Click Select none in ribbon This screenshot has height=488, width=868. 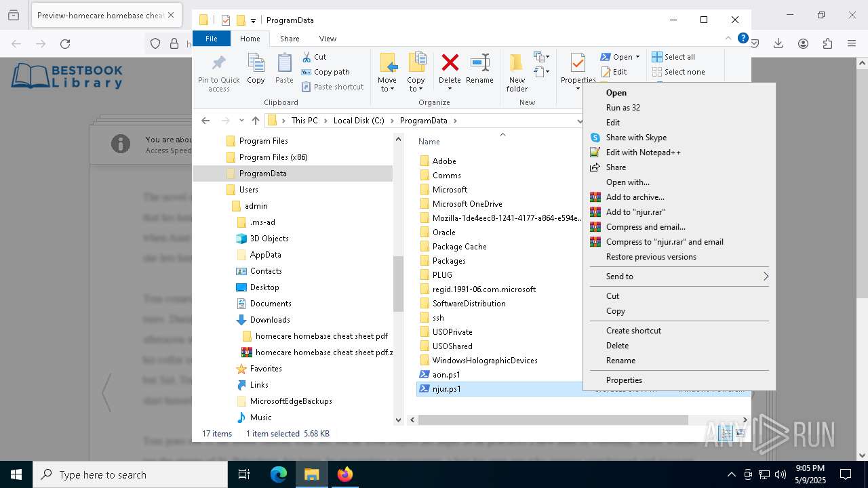coord(678,72)
